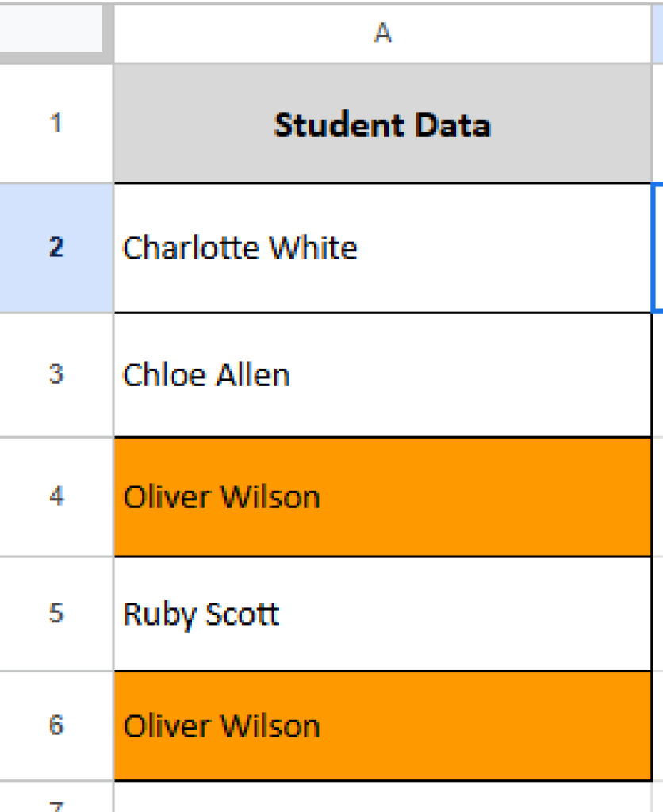Select row 1 via its row number

tap(56, 124)
